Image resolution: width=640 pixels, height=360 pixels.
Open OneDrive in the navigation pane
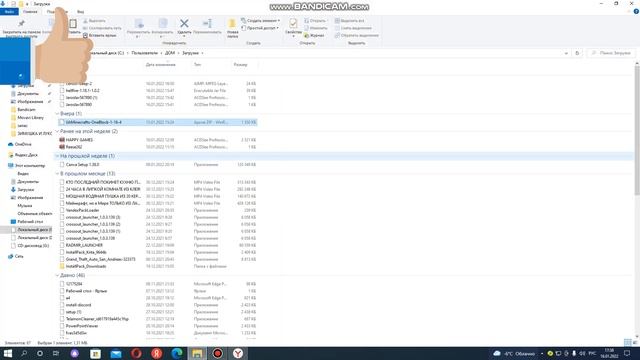pos(23,144)
